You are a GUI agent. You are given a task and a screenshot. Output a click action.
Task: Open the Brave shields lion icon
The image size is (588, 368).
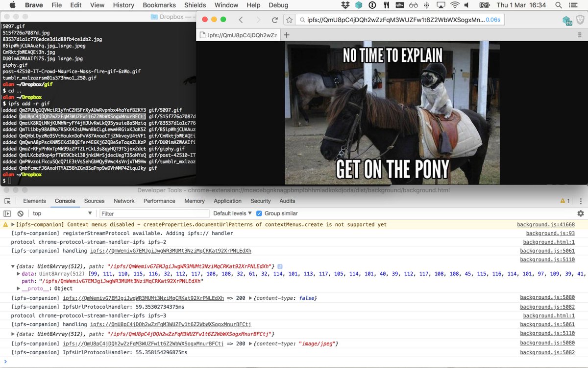point(580,20)
